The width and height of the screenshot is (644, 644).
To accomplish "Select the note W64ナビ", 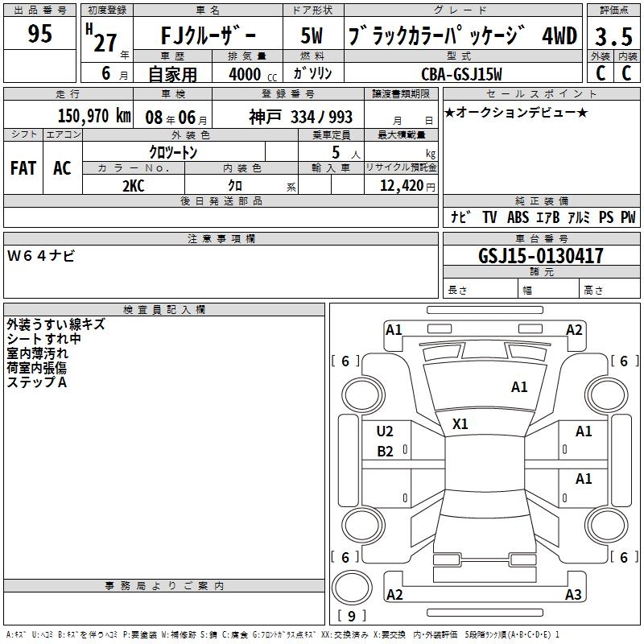I will [x=41, y=256].
